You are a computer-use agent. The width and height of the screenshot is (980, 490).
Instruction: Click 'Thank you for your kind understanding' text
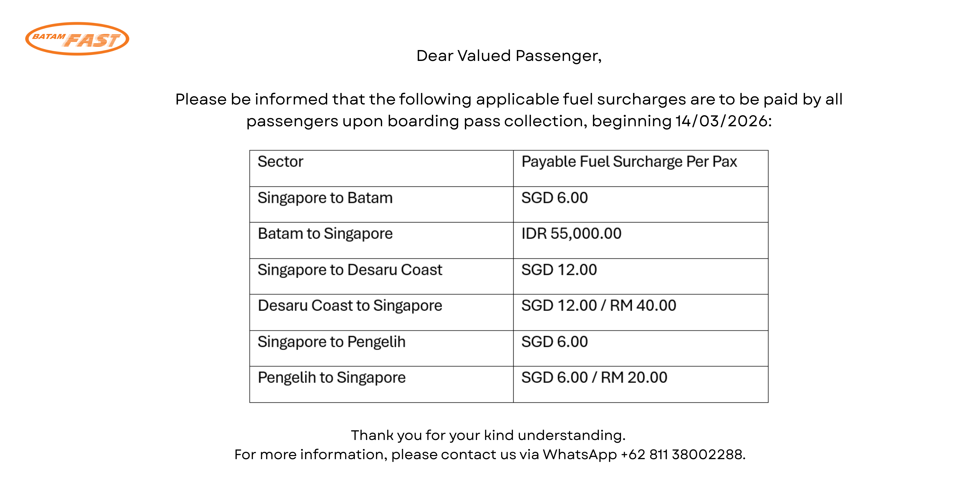click(x=488, y=435)
